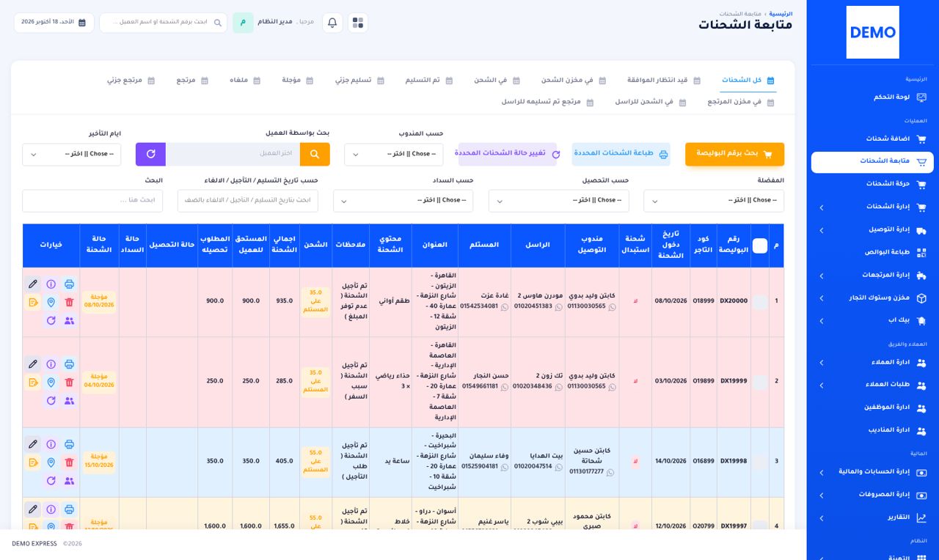
Task: Click the اختر العميل search input
Action: click(233, 154)
